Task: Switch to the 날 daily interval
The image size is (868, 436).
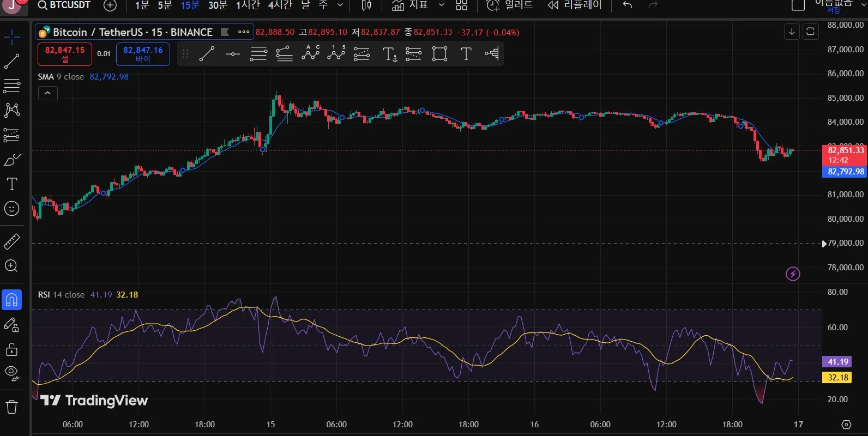Action: pos(305,5)
